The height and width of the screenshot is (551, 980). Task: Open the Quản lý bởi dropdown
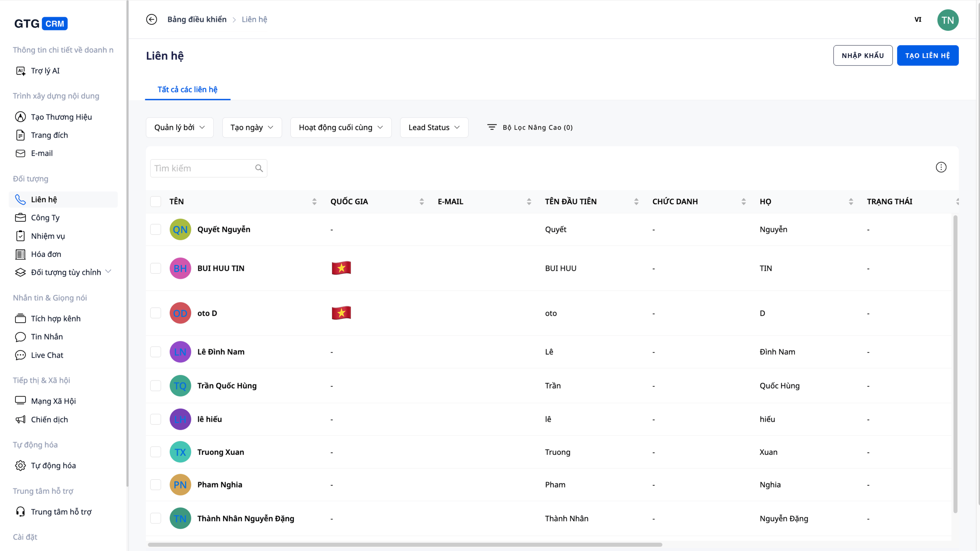point(180,127)
